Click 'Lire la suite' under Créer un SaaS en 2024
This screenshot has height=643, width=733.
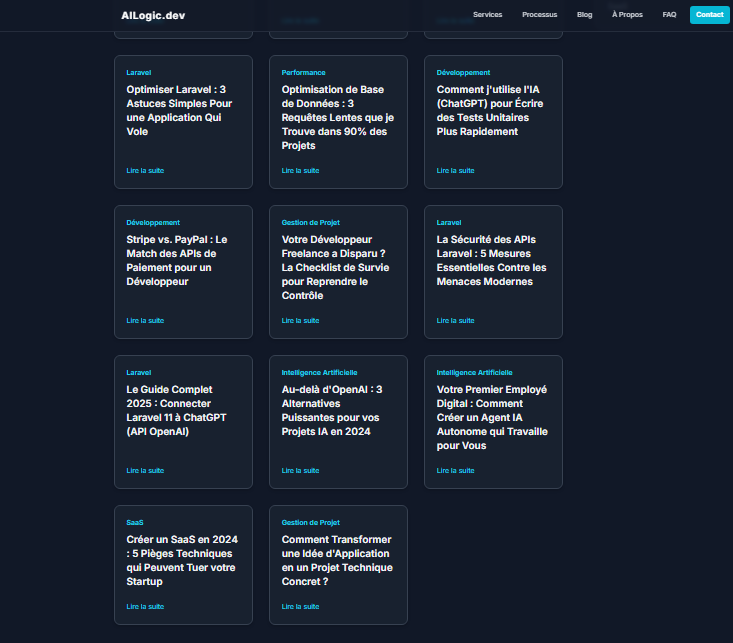pyautogui.click(x=145, y=607)
